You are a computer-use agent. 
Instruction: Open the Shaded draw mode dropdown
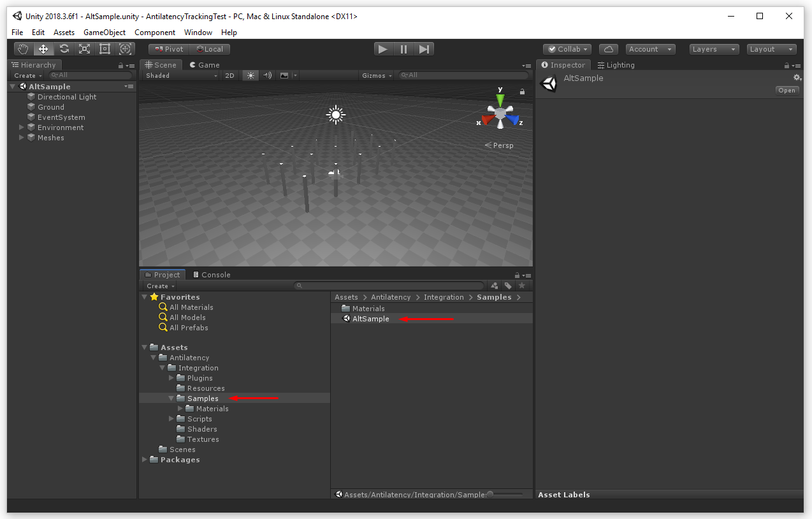pos(181,75)
